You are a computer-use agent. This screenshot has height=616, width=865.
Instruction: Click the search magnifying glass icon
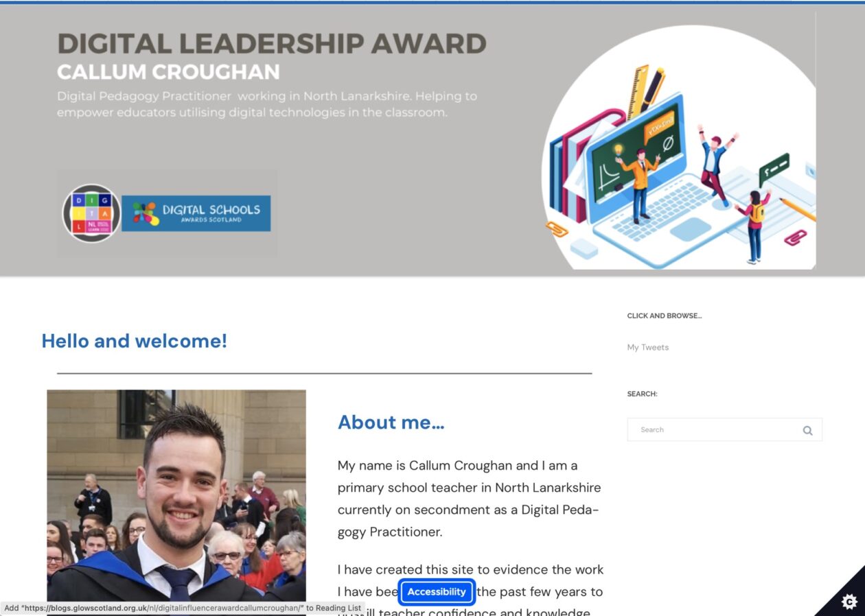(807, 429)
